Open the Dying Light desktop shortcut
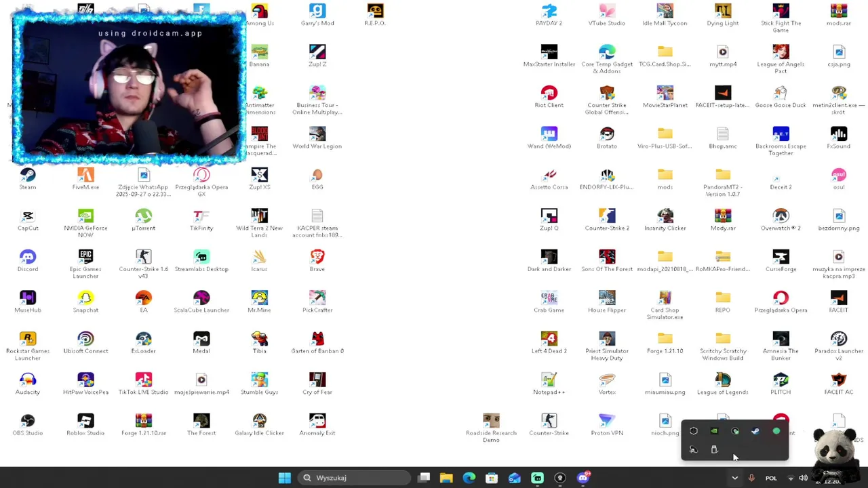Viewport: 868px width, 488px height. [723, 15]
